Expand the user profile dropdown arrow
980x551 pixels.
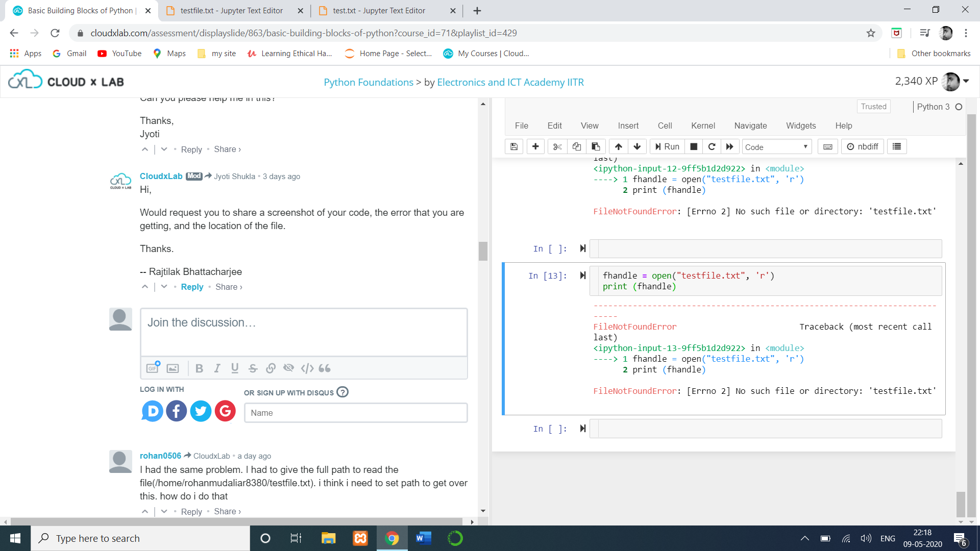click(966, 81)
